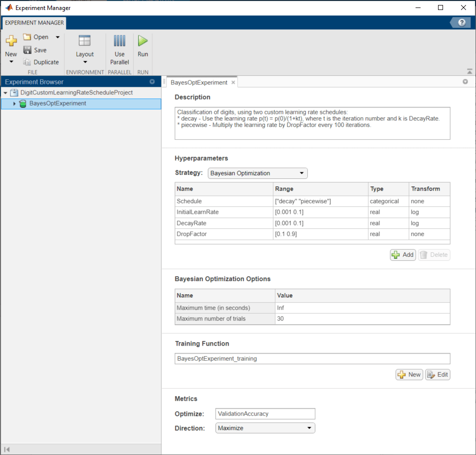The width and height of the screenshot is (476, 455).
Task: Create a New training function
Action: coord(409,375)
